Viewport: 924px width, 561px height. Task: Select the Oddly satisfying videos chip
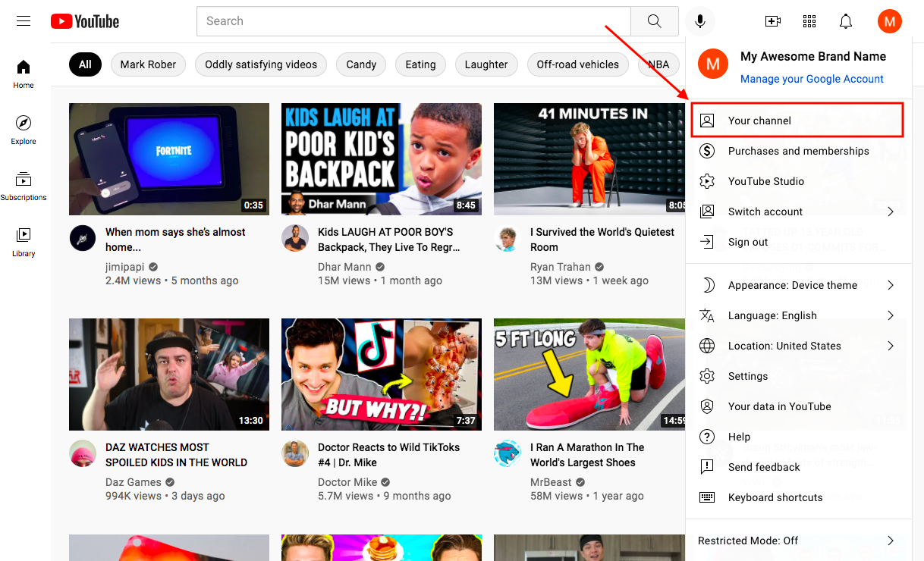261,64
